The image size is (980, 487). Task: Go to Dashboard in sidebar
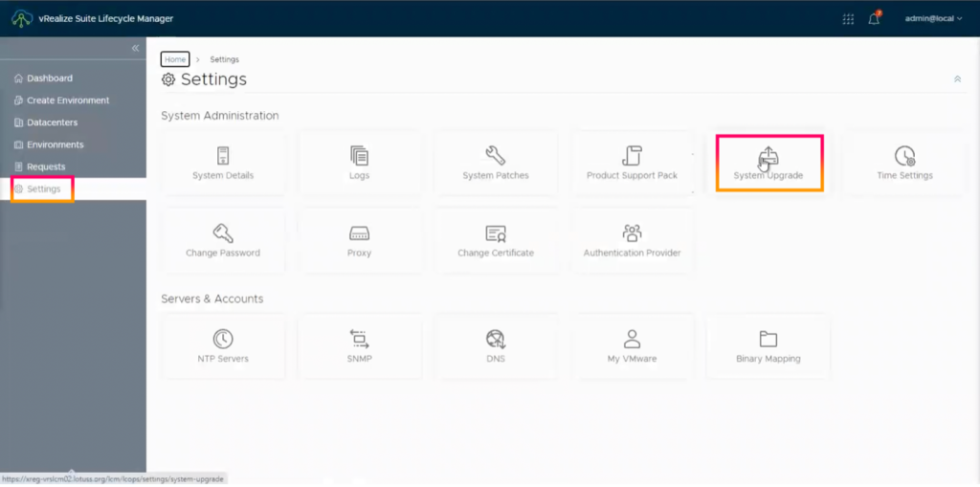click(x=50, y=78)
